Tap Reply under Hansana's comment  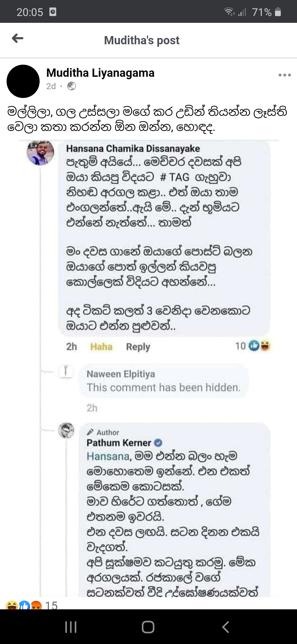click(x=138, y=347)
